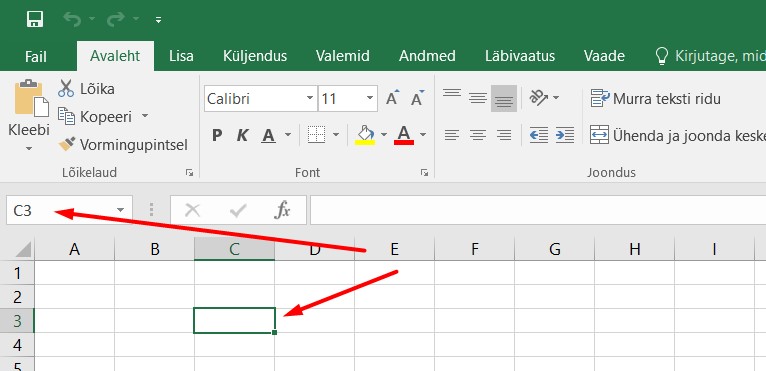
Task: Toggle the center horizontally icon
Action: coord(478,134)
